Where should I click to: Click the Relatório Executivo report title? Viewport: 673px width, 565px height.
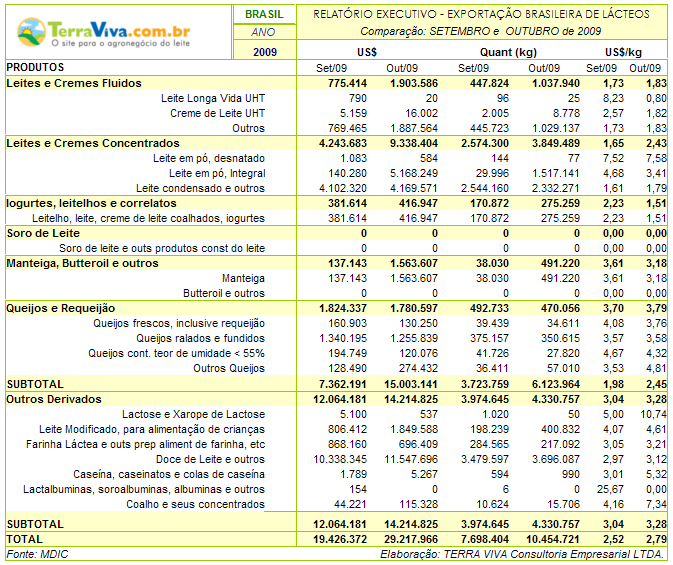[481, 14]
